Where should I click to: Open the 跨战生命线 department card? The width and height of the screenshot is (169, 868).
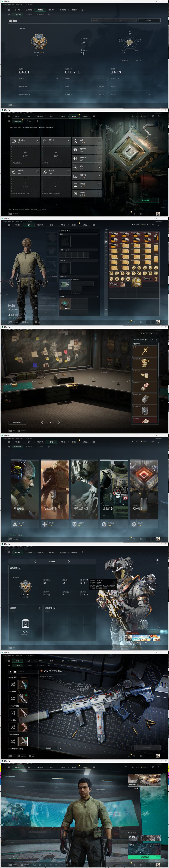pos(55,489)
